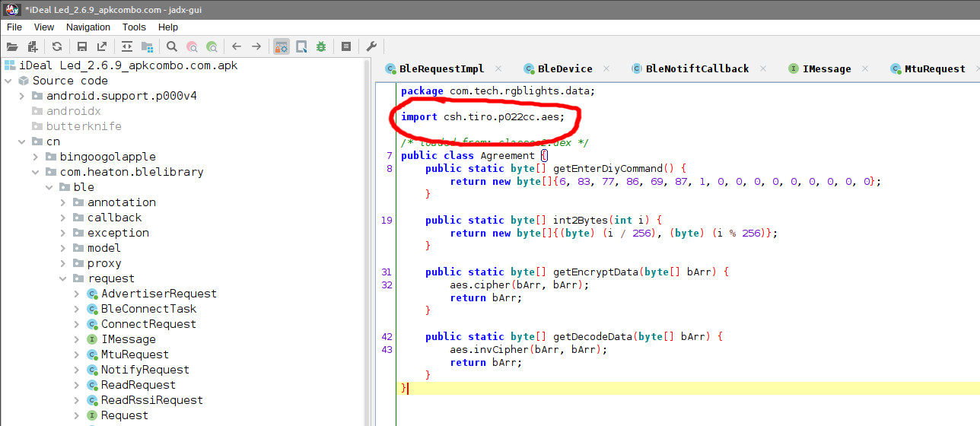Image resolution: width=980 pixels, height=426 pixels.
Task: Collapse the cn package
Action: tap(22, 141)
